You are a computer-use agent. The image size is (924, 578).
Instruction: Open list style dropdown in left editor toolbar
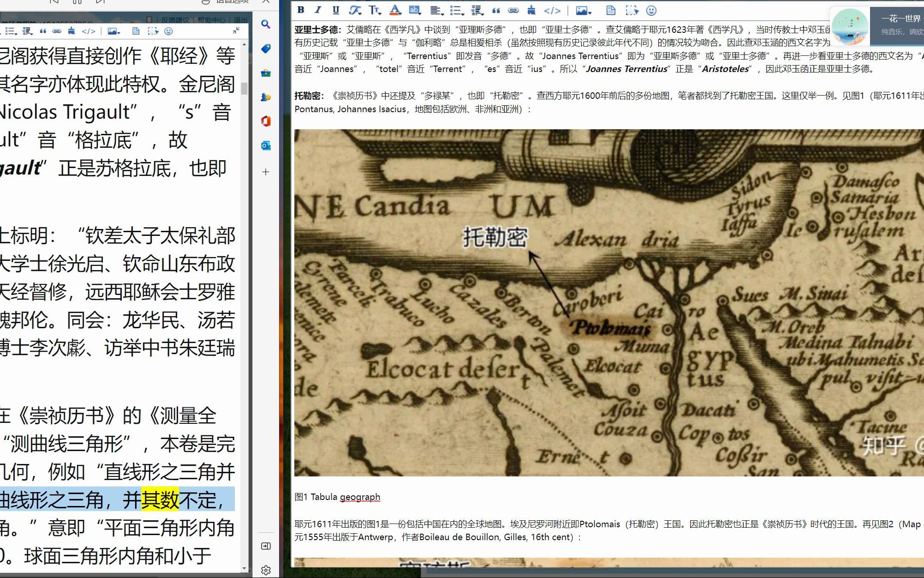click(x=11, y=31)
